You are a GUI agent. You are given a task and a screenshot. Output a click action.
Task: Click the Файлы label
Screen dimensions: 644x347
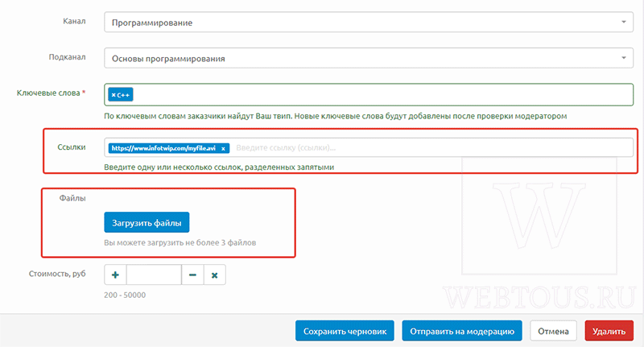coord(72,198)
